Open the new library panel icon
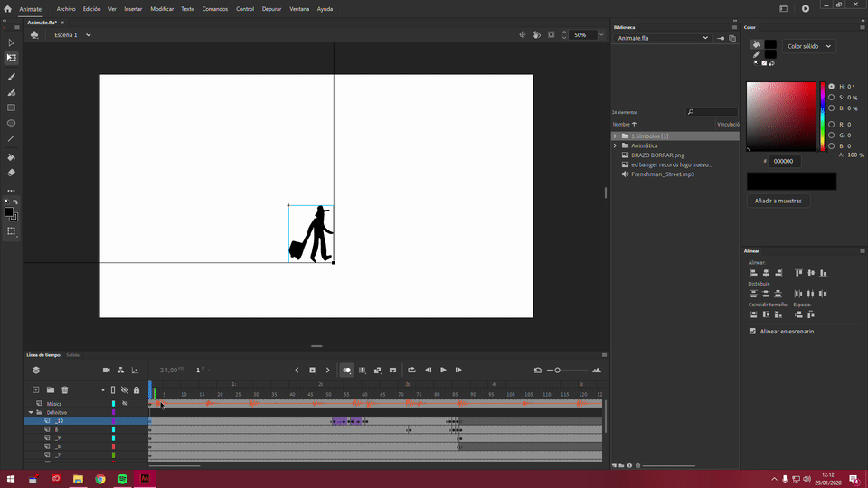Image resolution: width=868 pixels, height=488 pixels. pyautogui.click(x=732, y=38)
